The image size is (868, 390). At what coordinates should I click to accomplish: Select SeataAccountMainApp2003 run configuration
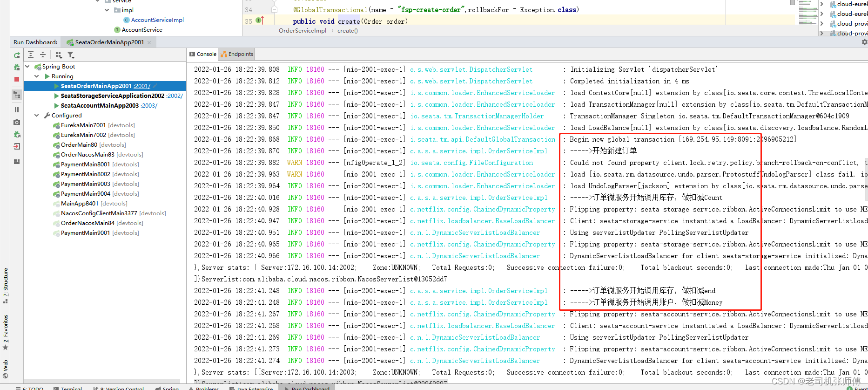(x=100, y=106)
